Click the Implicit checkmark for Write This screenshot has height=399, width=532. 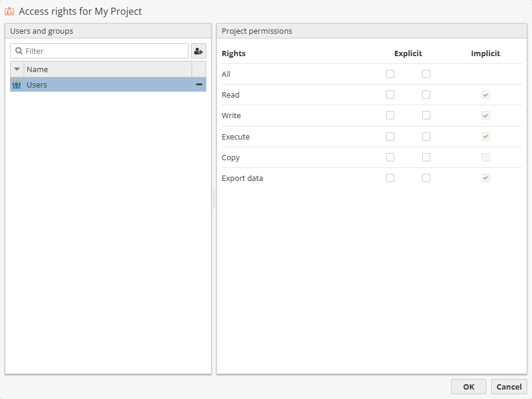485,115
